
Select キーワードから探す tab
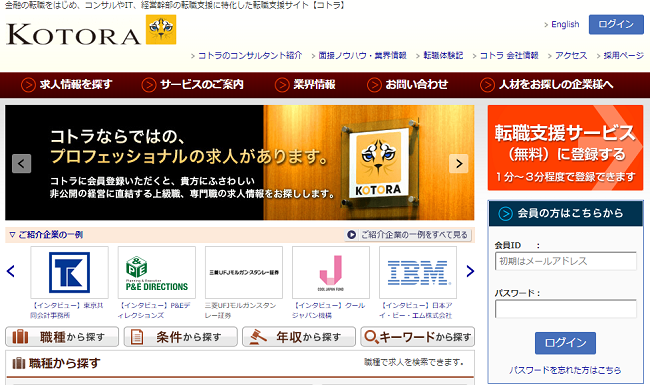(x=417, y=337)
